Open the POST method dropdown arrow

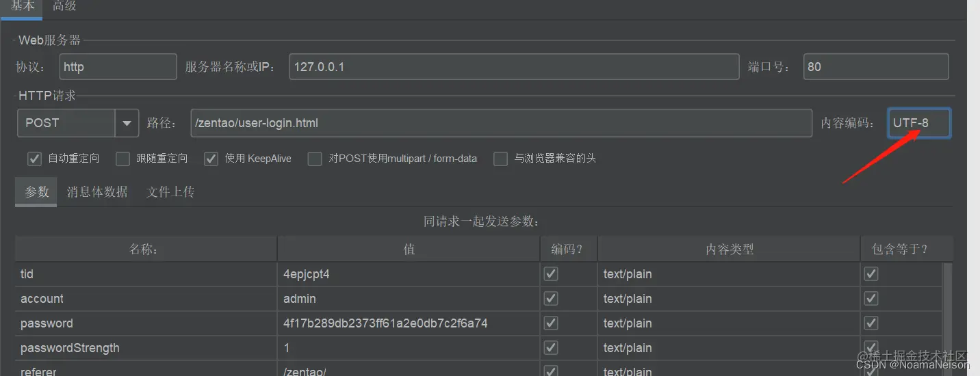127,123
